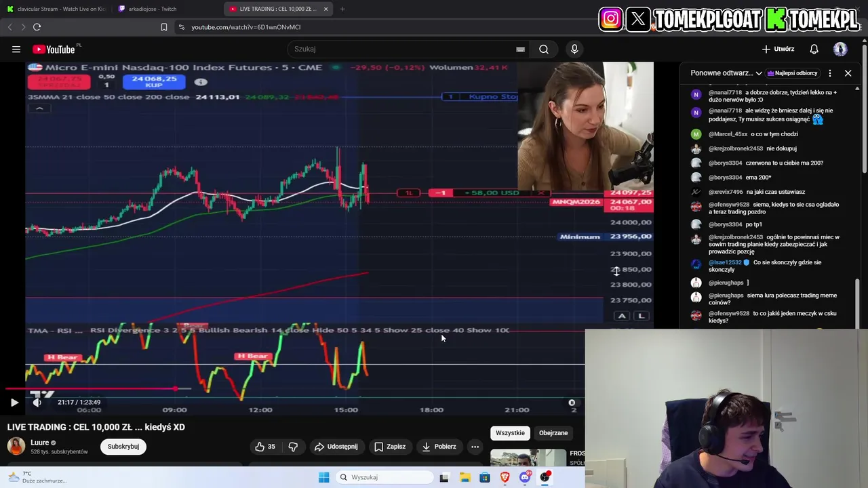Image resolution: width=868 pixels, height=488 pixels.
Task: Save video with the Zapisz button
Action: tap(390, 446)
